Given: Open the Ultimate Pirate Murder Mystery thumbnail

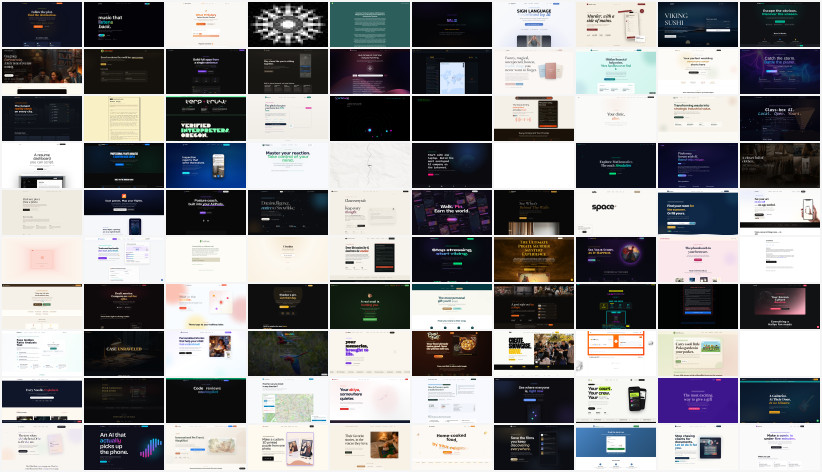Looking at the screenshot, I should click(534, 259).
